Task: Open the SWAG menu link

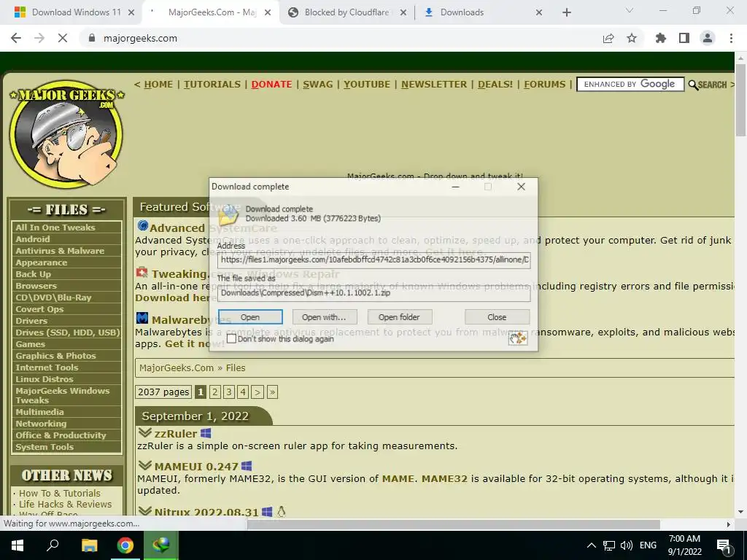Action: click(x=318, y=85)
